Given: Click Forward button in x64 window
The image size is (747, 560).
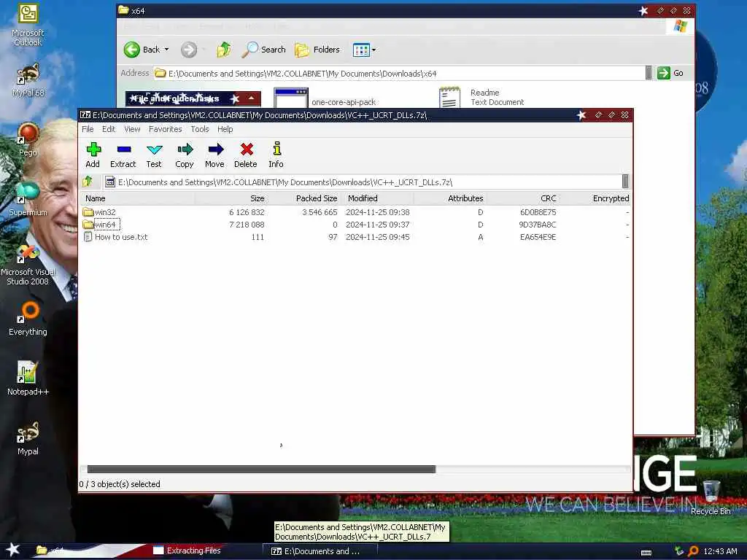Looking at the screenshot, I should tap(189, 50).
